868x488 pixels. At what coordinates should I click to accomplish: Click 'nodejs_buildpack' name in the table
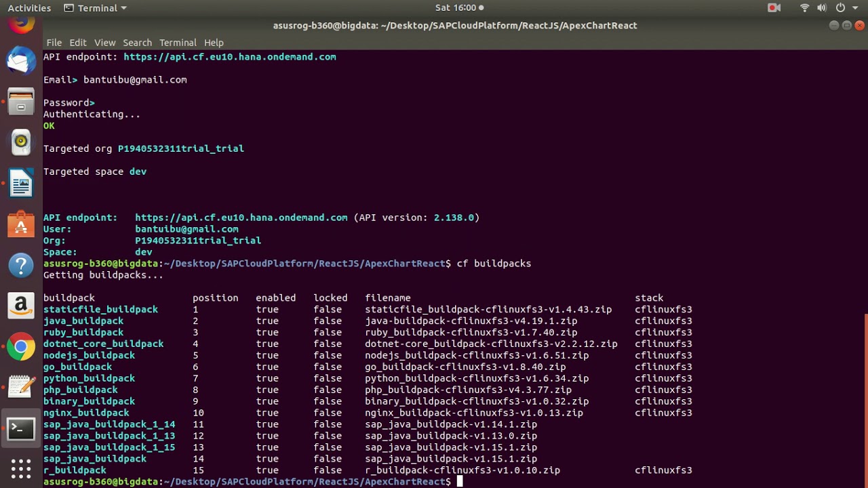click(90, 356)
